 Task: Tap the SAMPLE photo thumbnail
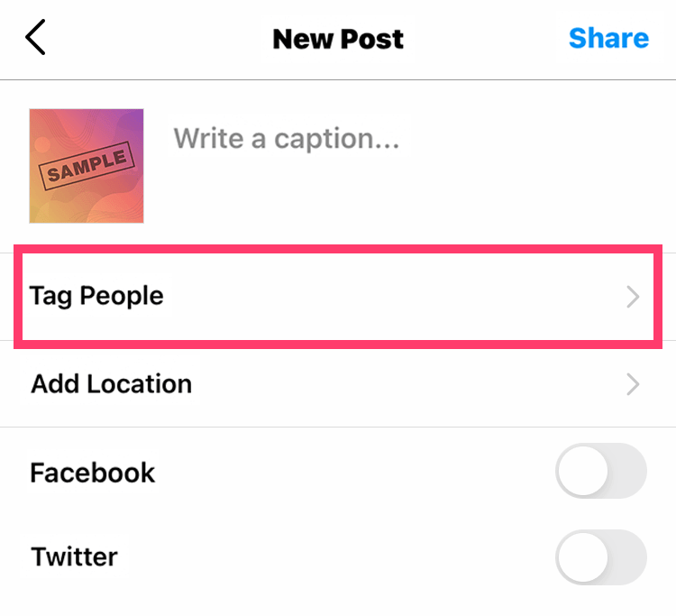tap(87, 166)
